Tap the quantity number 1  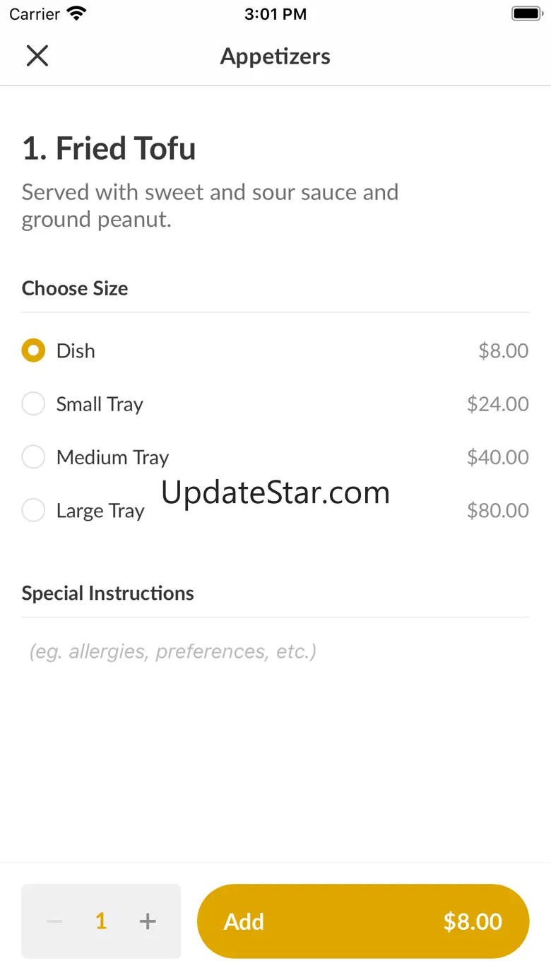pos(101,921)
